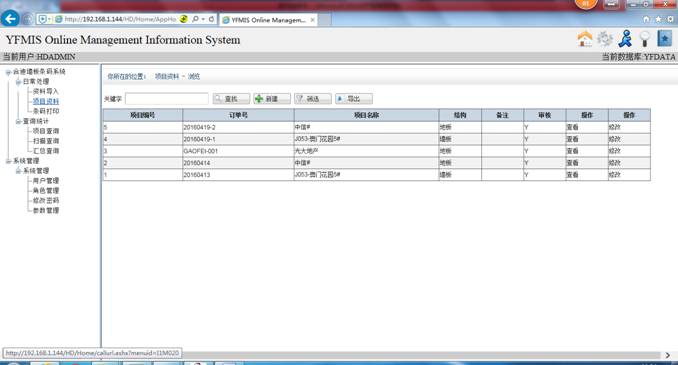Click the 查找 search button

[231, 99]
